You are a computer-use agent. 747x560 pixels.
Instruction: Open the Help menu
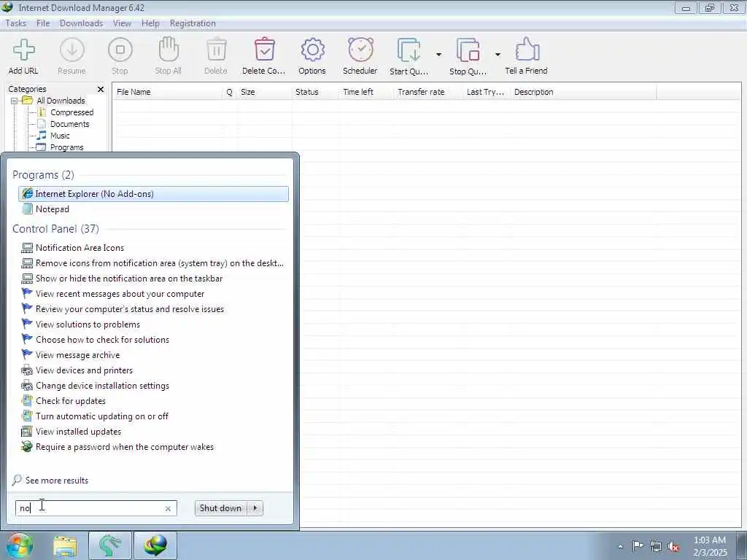(150, 23)
